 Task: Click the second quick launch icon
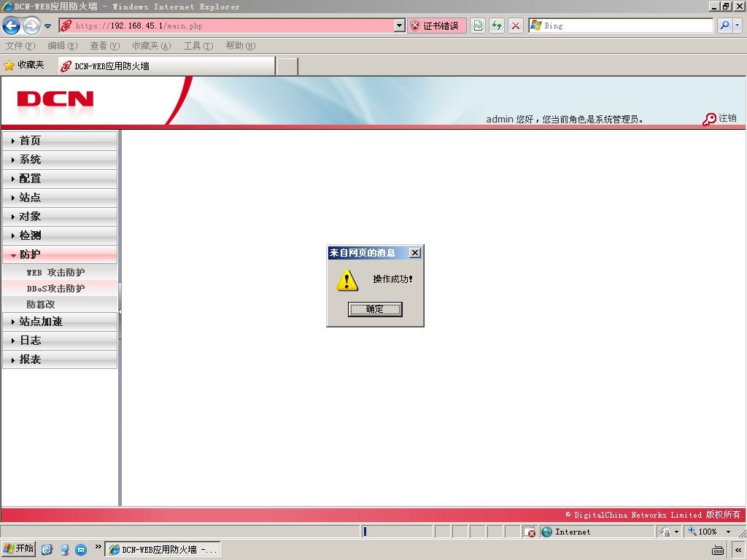coord(64,550)
